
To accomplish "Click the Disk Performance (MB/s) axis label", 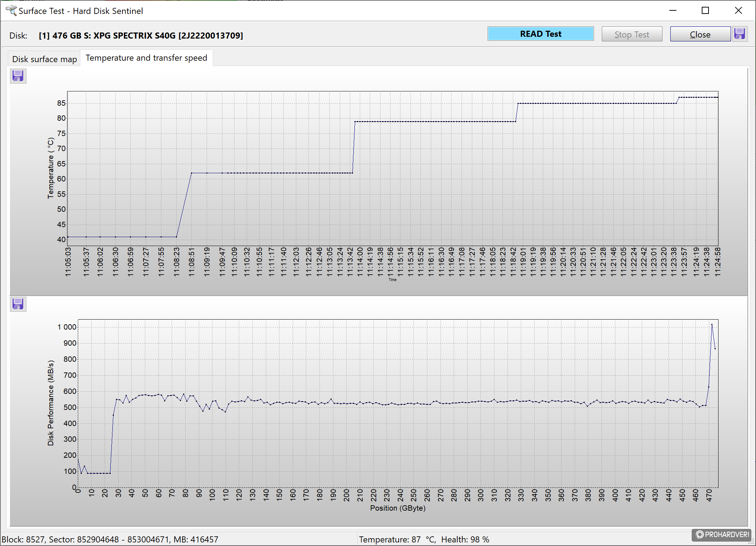I will (x=51, y=403).
